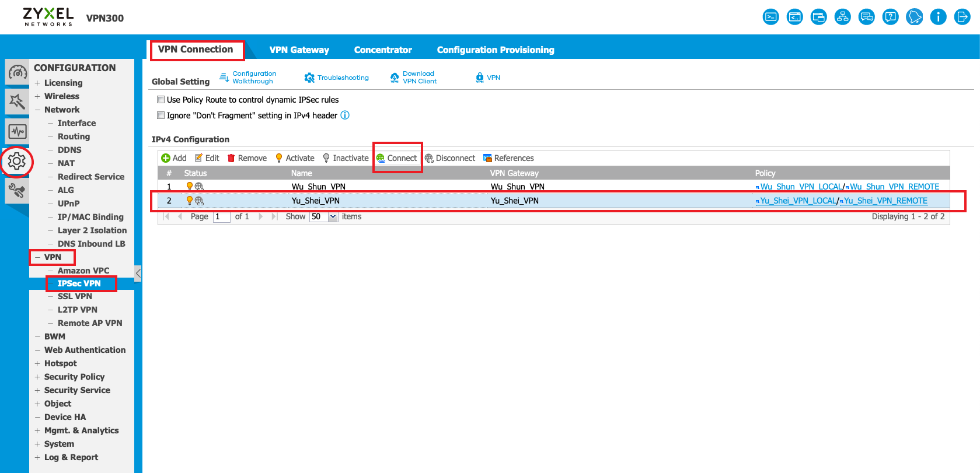Select IPSec VPN in the tree
Image resolution: width=980 pixels, height=473 pixels.
coord(79,283)
